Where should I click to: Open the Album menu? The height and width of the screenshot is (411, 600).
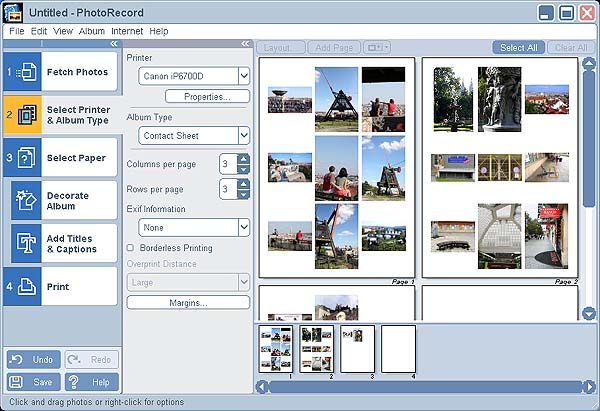pos(92,31)
